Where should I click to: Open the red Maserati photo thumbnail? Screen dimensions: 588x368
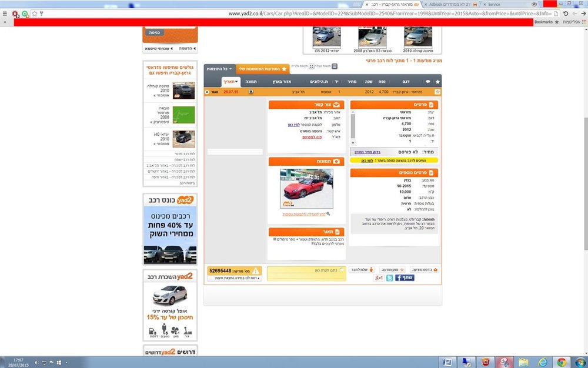[306, 189]
